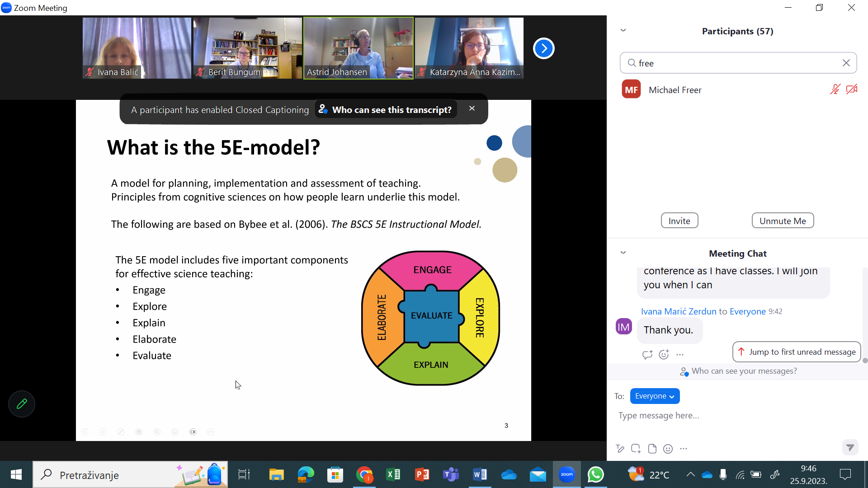Click the chat message input field
Viewport: 868px width, 488px height.
coord(737,415)
